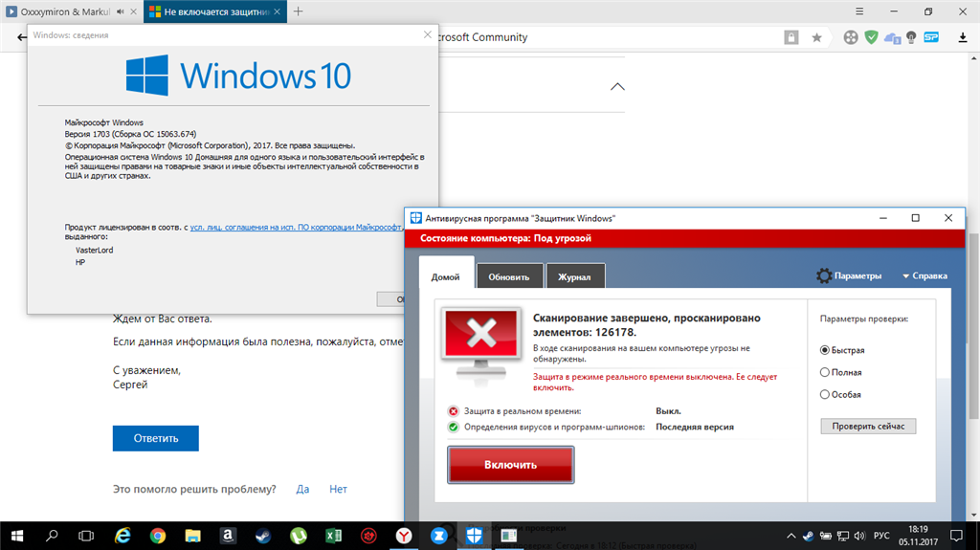This screenshot has width=980, height=550.
Task: Collapse the reply with chevron up
Action: point(617,86)
